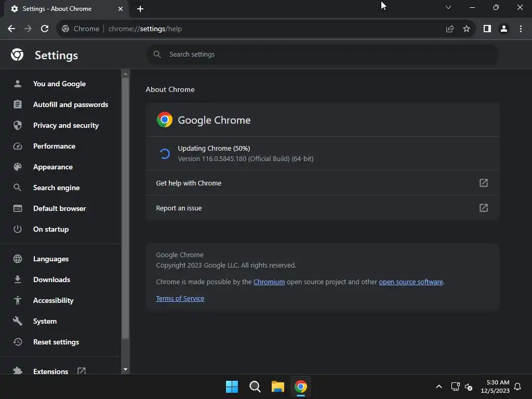532x399 pixels.
Task: Click the power icon for On startup
Action: pos(18,229)
